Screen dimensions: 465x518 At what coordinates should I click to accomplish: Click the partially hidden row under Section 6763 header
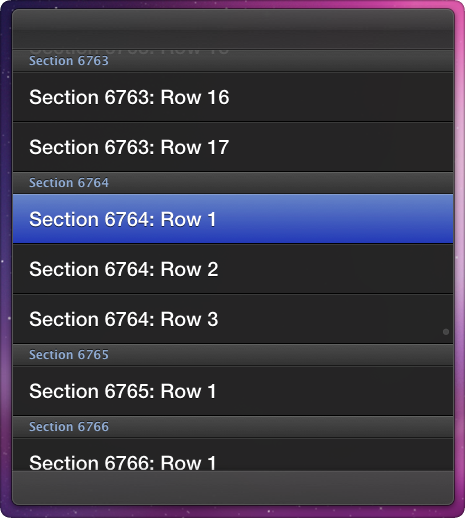click(x=129, y=51)
